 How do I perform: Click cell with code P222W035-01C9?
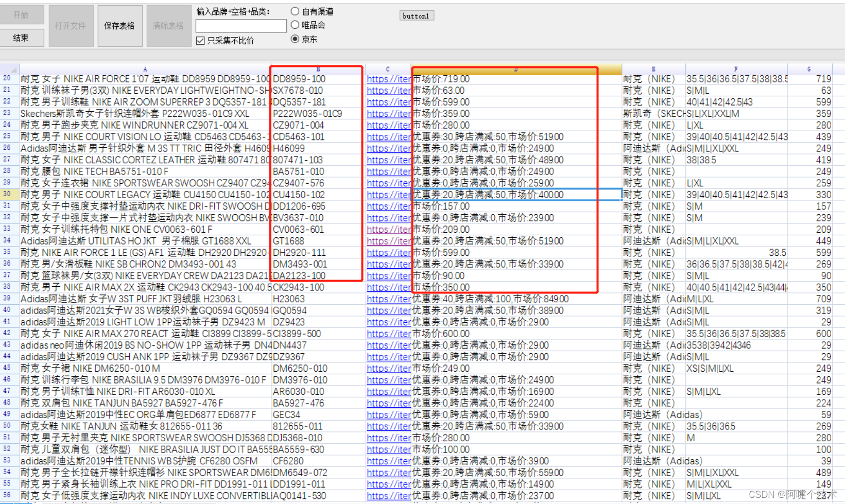[318, 114]
